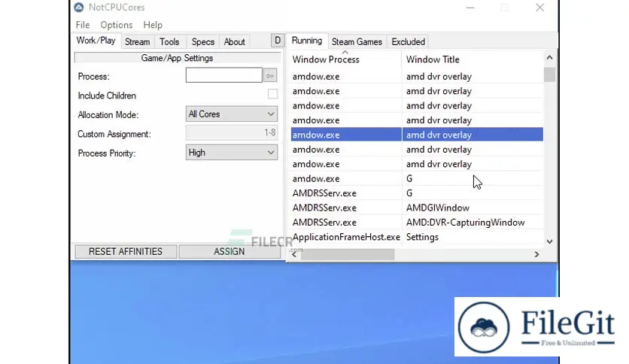Toggle the Include Children checkbox
This screenshot has width=629, height=364.
pyautogui.click(x=272, y=95)
